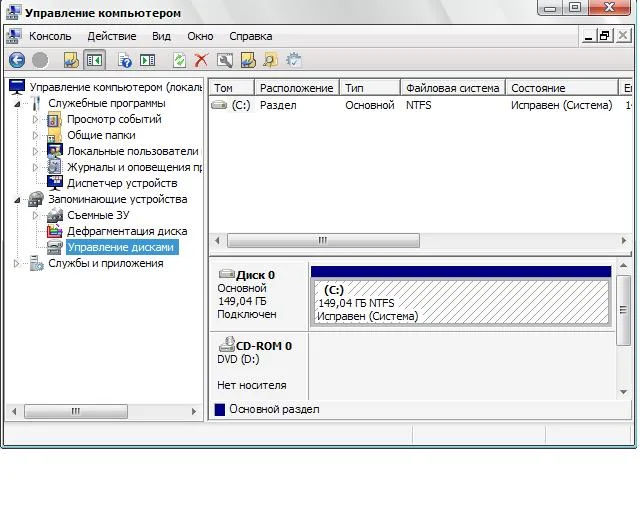
Task: Click the green Refresh toolbar icon
Action: click(x=179, y=60)
